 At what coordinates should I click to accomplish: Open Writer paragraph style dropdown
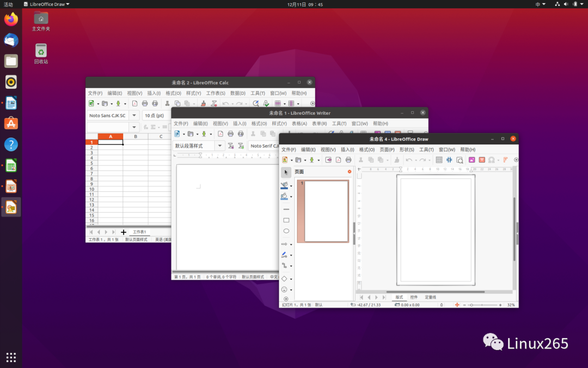click(x=220, y=146)
